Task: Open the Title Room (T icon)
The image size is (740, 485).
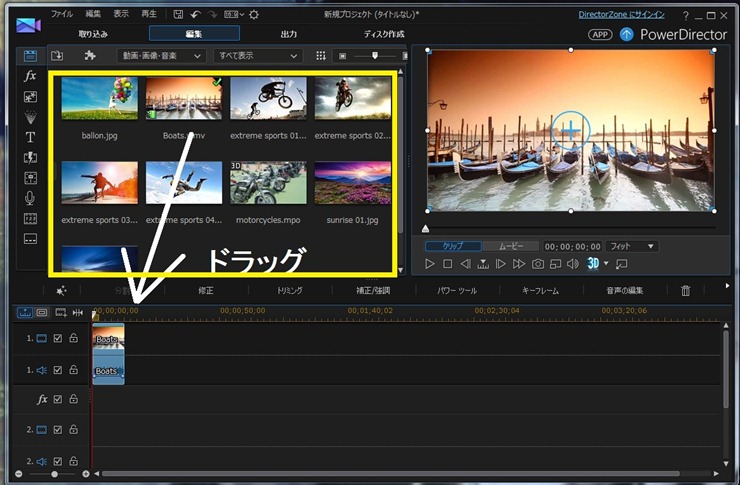Action: 30,137
